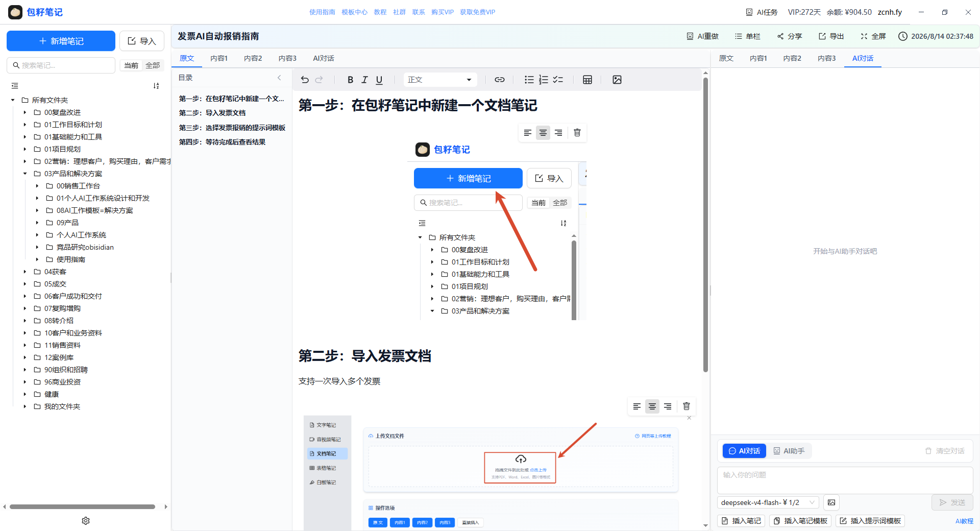Expand 我的文件夹 folder
This screenshot has width=980, height=531.
[x=25, y=406]
